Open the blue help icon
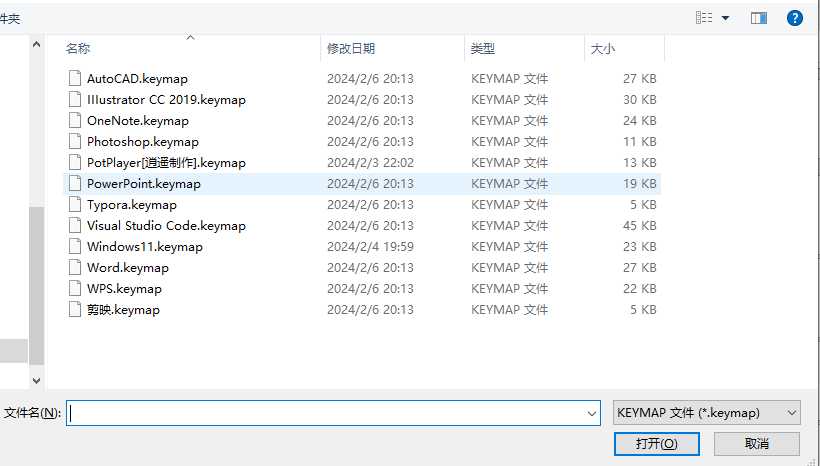 [x=794, y=18]
